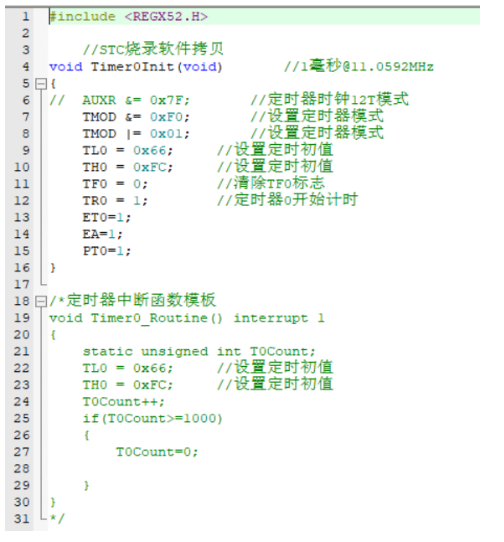Click TH0 = 0xFC; on line 10
Image resolution: width=504 pixels, height=542 pixels.
pyautogui.click(x=128, y=167)
